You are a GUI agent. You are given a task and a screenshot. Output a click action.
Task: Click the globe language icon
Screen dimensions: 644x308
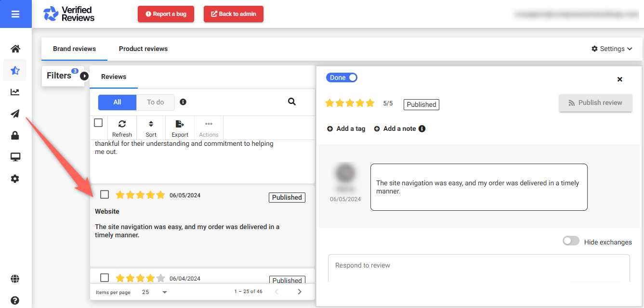point(15,279)
